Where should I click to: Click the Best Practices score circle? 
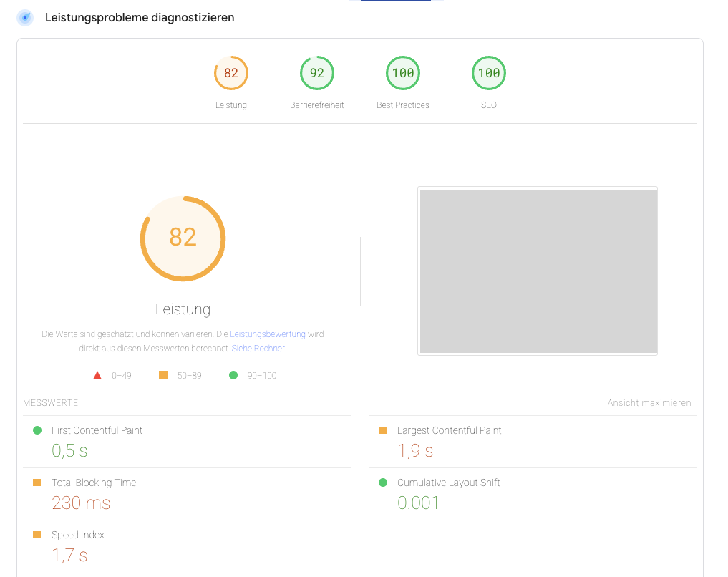[402, 72]
